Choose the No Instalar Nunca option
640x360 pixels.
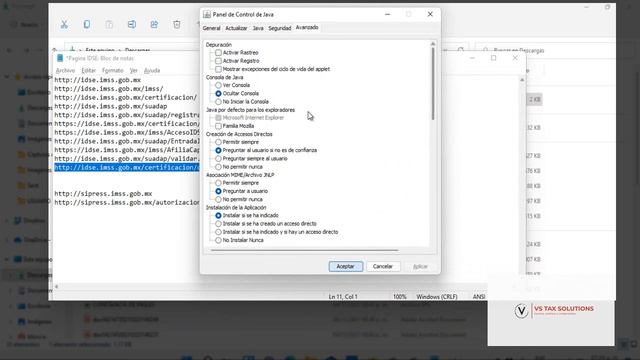[x=218, y=240]
